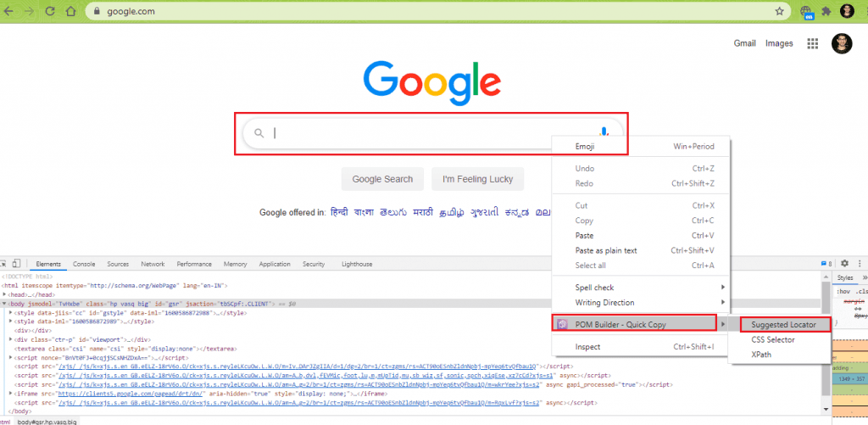The image size is (868, 425).
Task: Open the globe translator extension icon
Action: [x=807, y=12]
